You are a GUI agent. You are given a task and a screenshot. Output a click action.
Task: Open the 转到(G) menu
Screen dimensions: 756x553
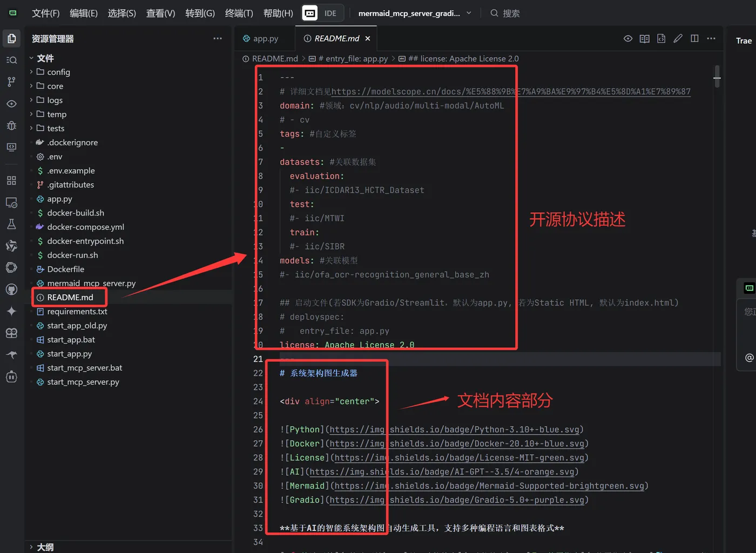pyautogui.click(x=200, y=13)
